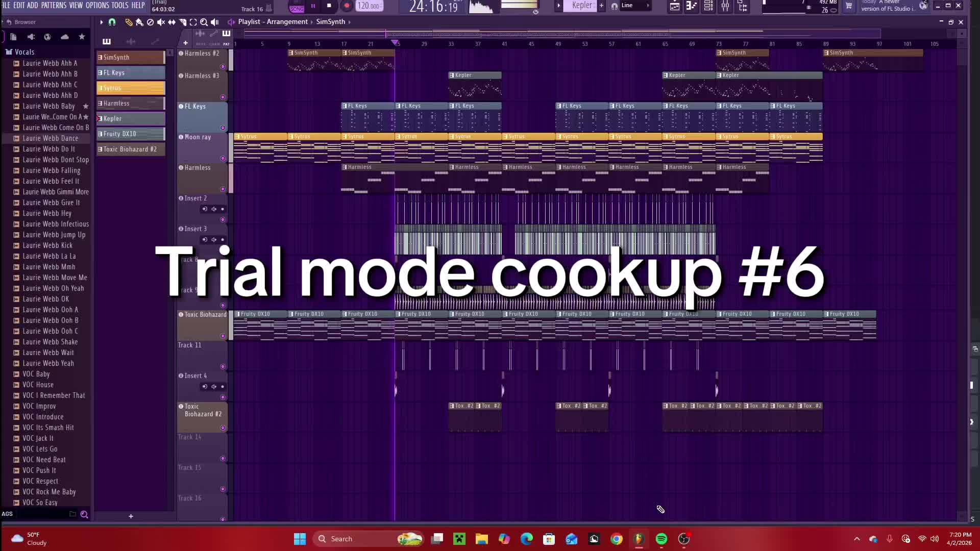
Task: Select the Draw pencil tool in playlist toolbar
Action: tap(129, 22)
